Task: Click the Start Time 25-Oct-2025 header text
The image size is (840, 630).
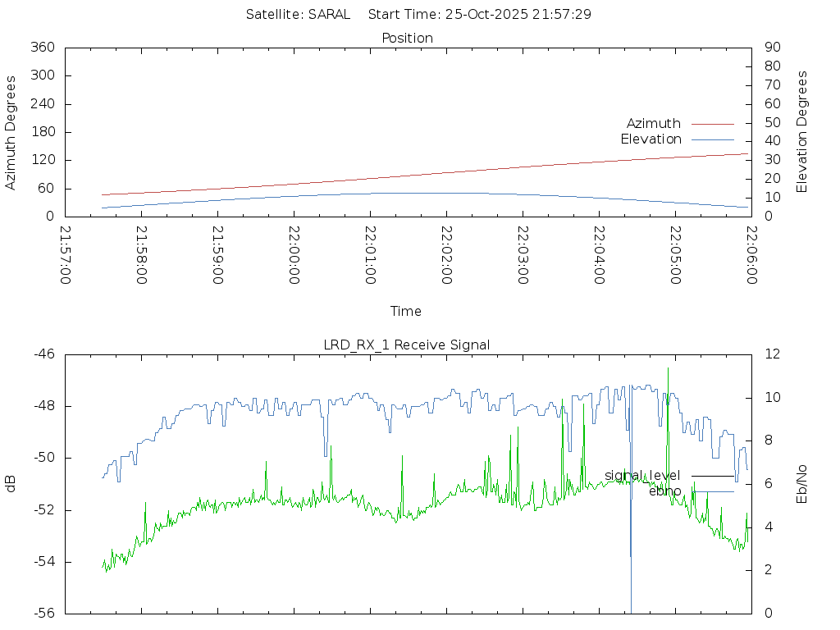Action: [x=480, y=14]
